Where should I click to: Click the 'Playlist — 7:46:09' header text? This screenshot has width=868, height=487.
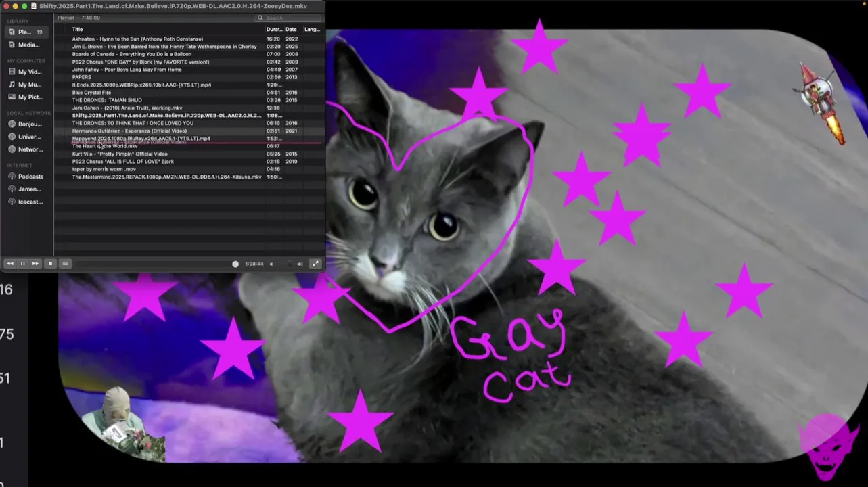78,18
